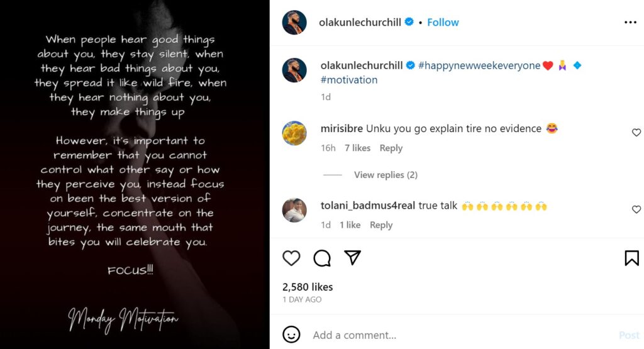644x349 pixels.
Task: Like tolani_badmus4real's comment
Action: [636, 209]
